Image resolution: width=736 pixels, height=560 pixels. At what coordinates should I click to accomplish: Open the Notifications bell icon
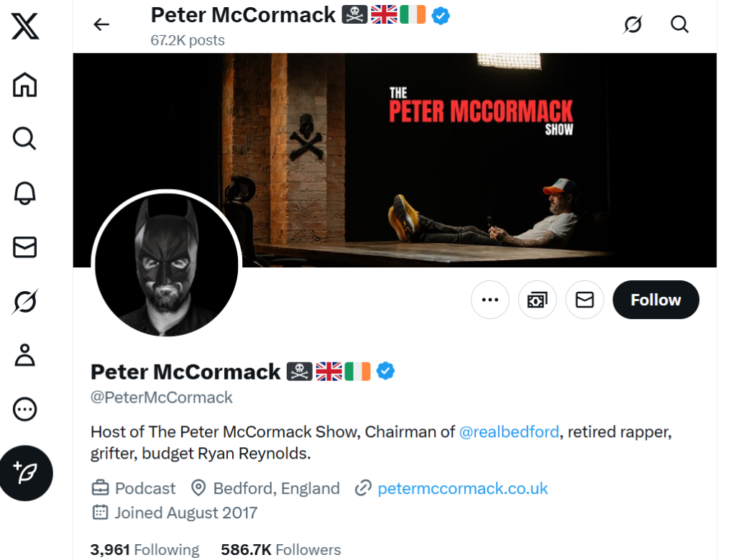coord(25,193)
